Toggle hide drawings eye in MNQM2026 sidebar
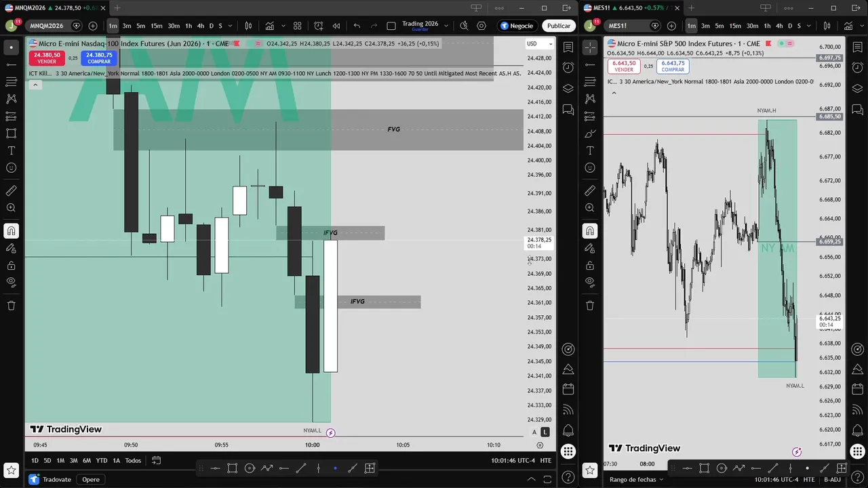Screen dimensions: 868x488 point(11,281)
